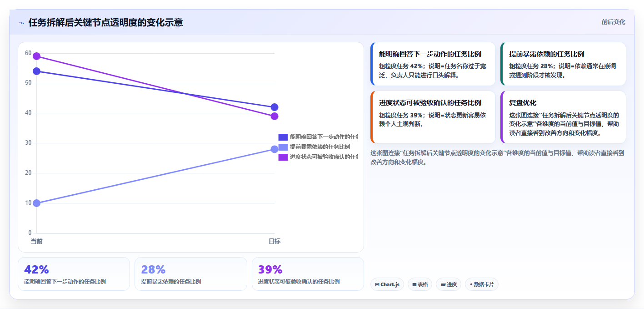The height and width of the screenshot is (309, 644).
Task: Click the light blue data point at 28 on 目标
Action: coord(275,149)
